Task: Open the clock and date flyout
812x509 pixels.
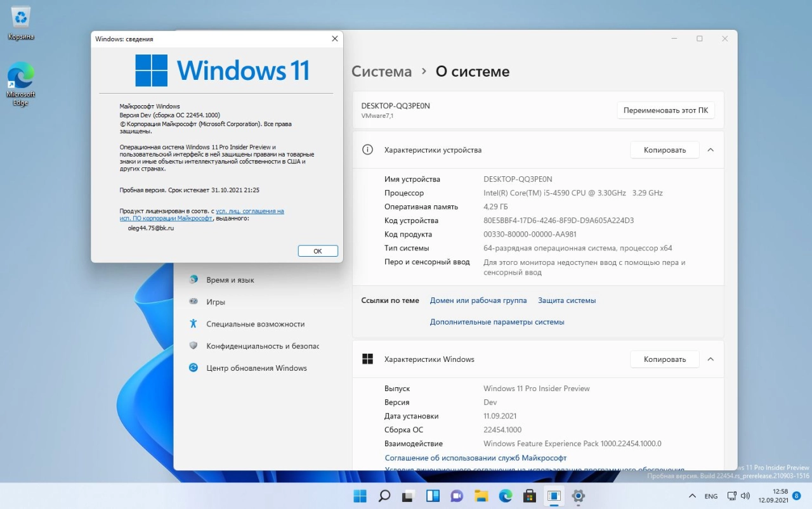Action: point(772,496)
